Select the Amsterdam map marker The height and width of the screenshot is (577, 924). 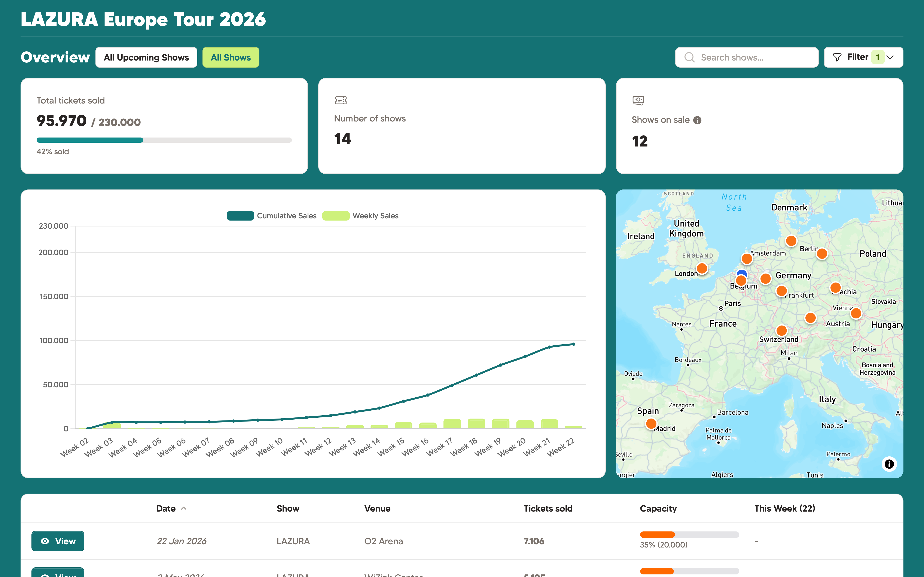[747, 259]
